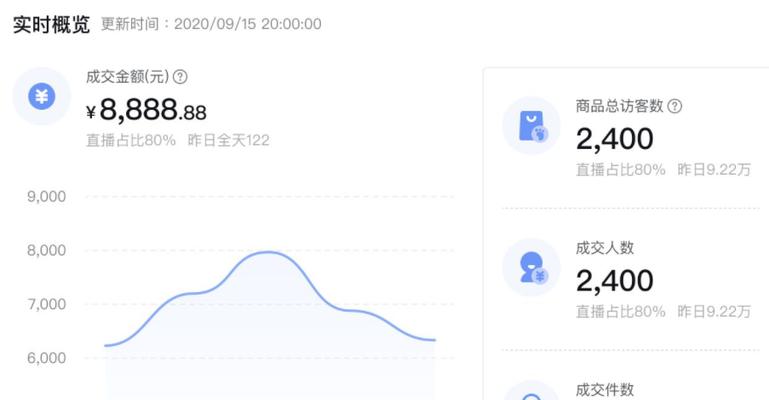Click the 成交件数 label
769x400 pixels.
[605, 390]
